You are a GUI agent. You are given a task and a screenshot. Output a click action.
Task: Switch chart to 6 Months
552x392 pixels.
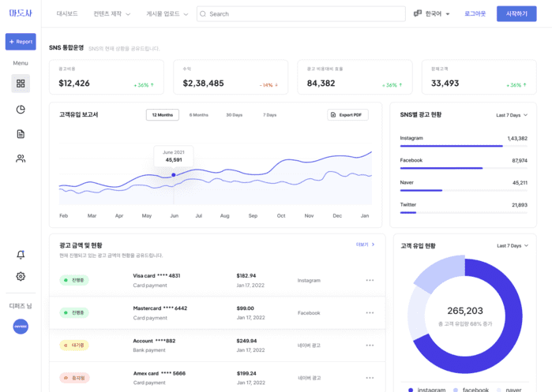[x=199, y=115]
